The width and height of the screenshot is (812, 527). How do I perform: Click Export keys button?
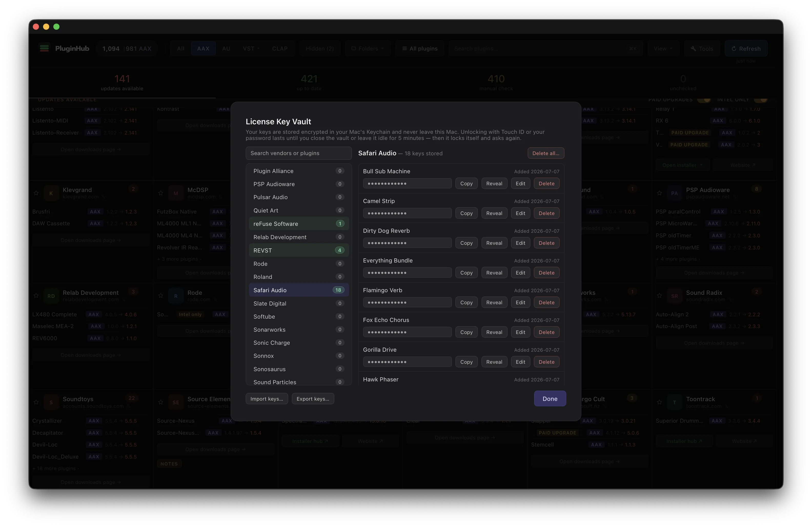[312, 398]
